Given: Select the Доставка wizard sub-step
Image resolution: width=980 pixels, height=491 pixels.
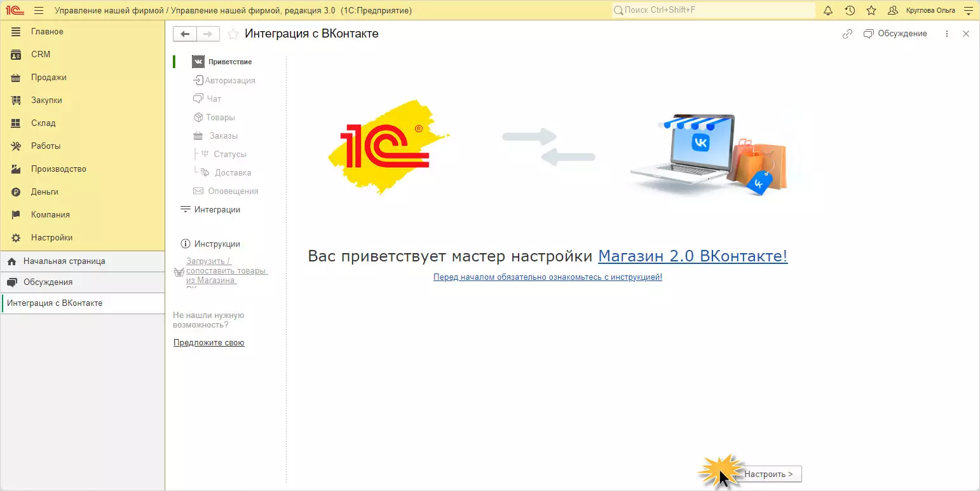Looking at the screenshot, I should 226,173.
